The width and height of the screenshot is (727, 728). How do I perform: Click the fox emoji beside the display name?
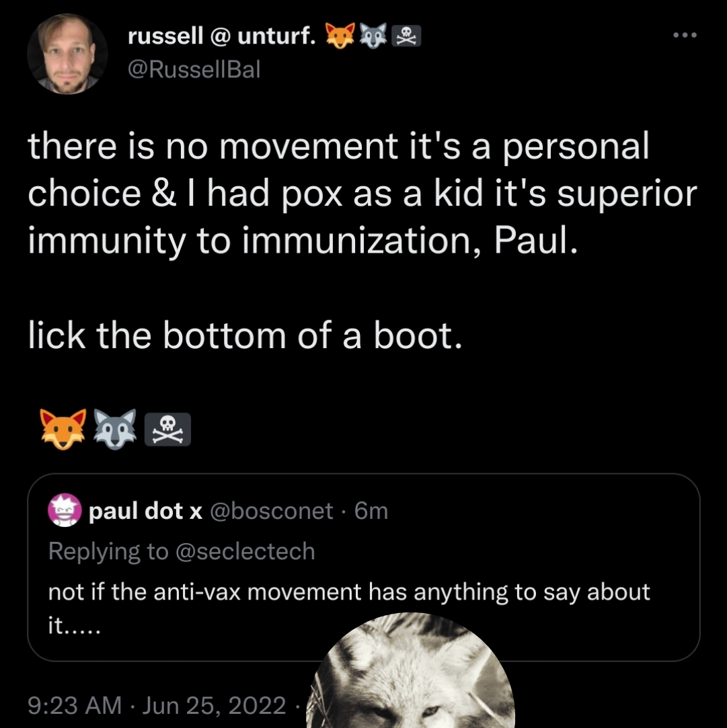coord(340,38)
